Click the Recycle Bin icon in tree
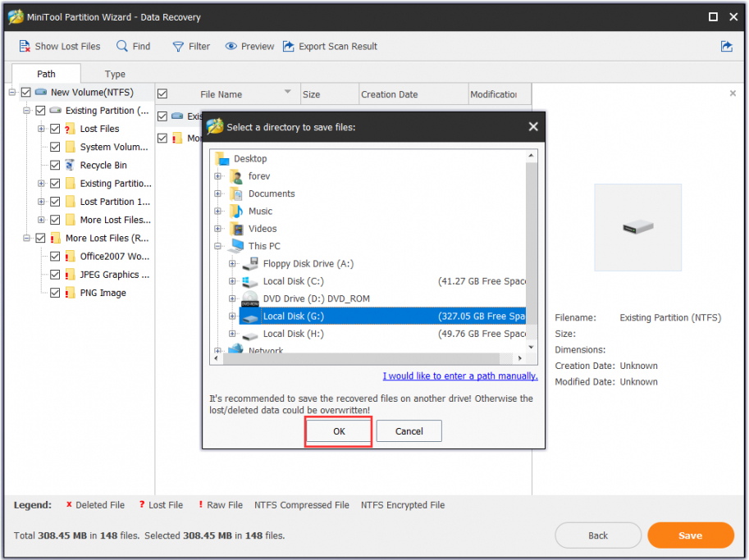Image resolution: width=749 pixels, height=560 pixels. [x=70, y=165]
